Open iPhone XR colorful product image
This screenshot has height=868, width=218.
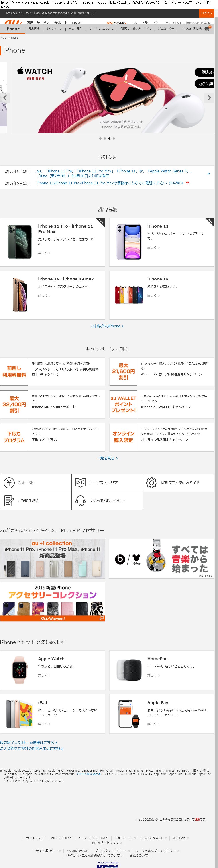[x=129, y=295]
